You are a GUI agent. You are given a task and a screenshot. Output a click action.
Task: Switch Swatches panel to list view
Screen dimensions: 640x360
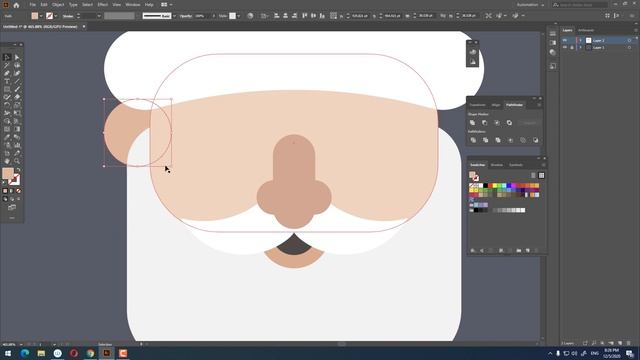(533, 176)
